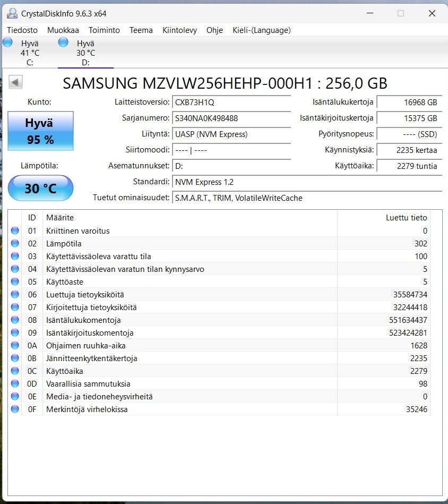Click the serial number field S340NA0K498488
448x504 pixels.
[231, 118]
